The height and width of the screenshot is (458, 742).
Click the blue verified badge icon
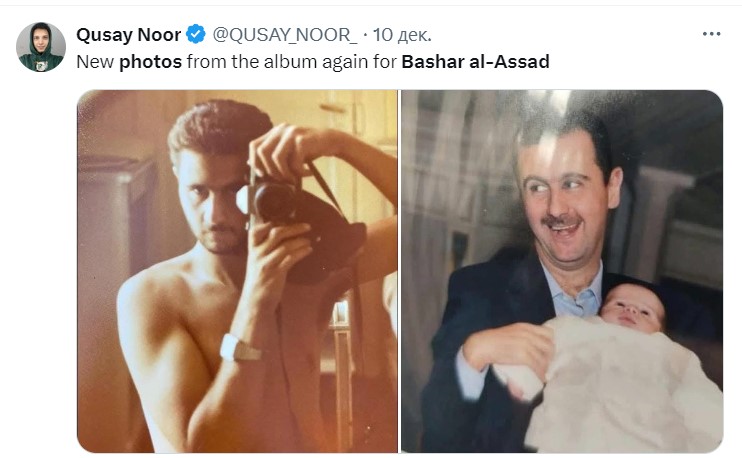click(x=195, y=35)
